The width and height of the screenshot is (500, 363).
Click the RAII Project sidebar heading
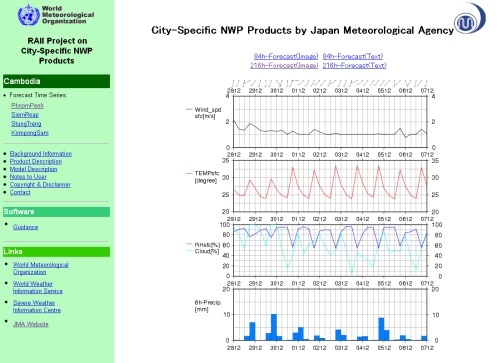(x=56, y=51)
